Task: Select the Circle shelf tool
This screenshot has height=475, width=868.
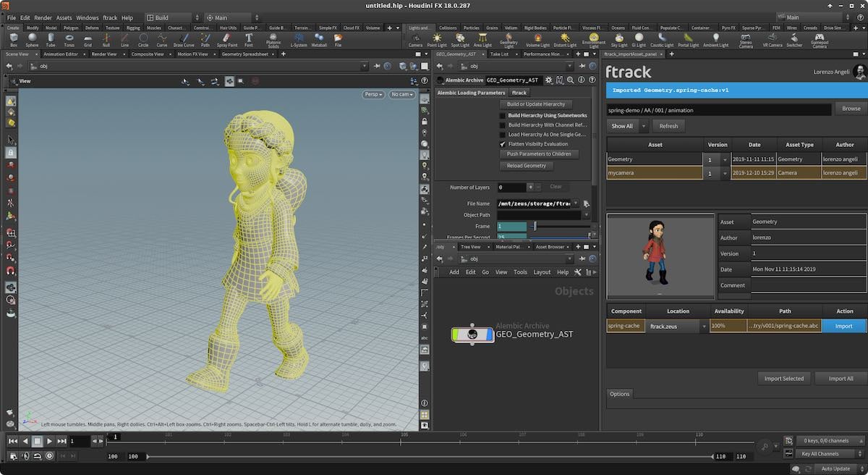Action: pyautogui.click(x=143, y=40)
